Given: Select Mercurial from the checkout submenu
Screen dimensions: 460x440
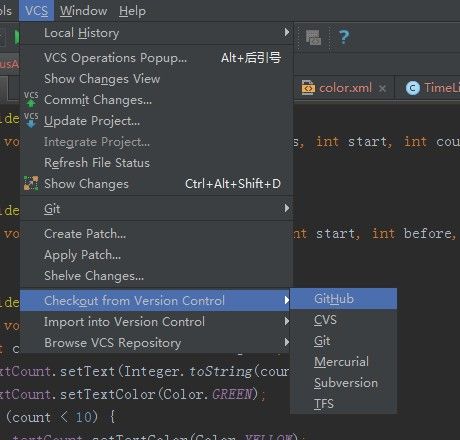Looking at the screenshot, I should pos(343,362).
